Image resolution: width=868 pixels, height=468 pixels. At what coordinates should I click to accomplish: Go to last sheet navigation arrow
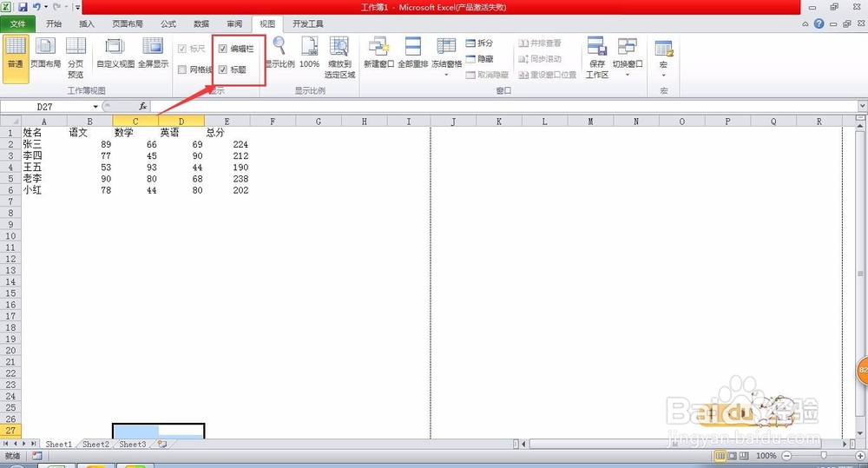click(34, 444)
